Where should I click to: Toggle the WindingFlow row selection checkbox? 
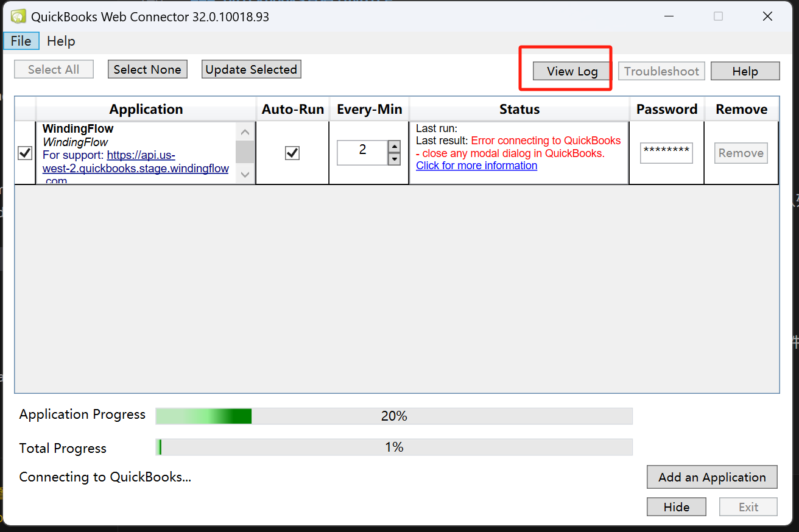click(25, 153)
